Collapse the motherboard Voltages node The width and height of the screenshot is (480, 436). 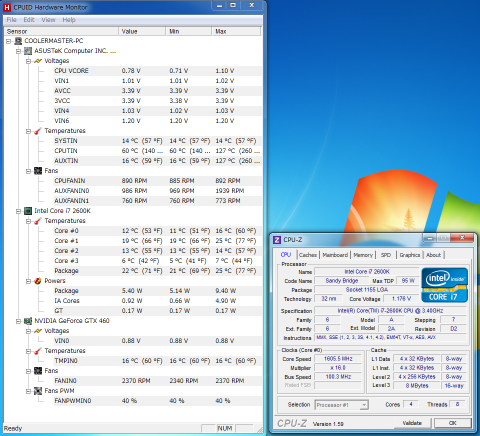29,61
